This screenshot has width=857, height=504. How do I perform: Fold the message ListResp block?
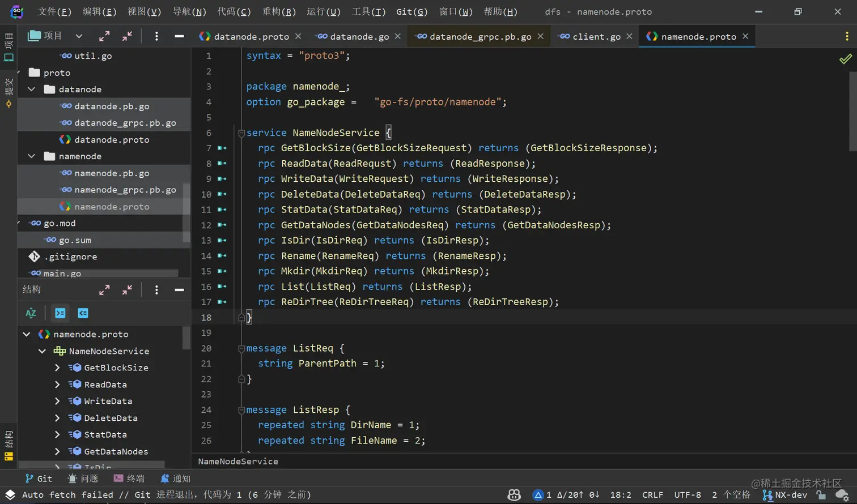241,410
